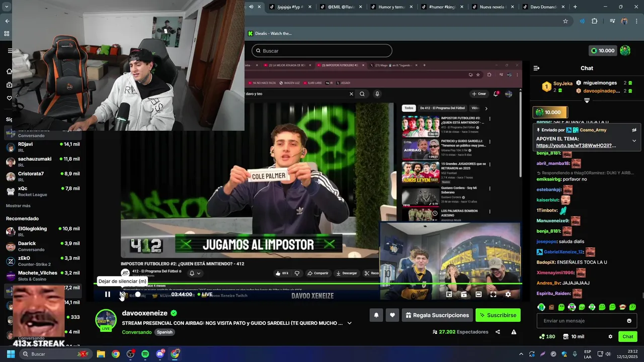Open Daarick recommended channel
This screenshot has width=644, height=362.
[x=43, y=246]
